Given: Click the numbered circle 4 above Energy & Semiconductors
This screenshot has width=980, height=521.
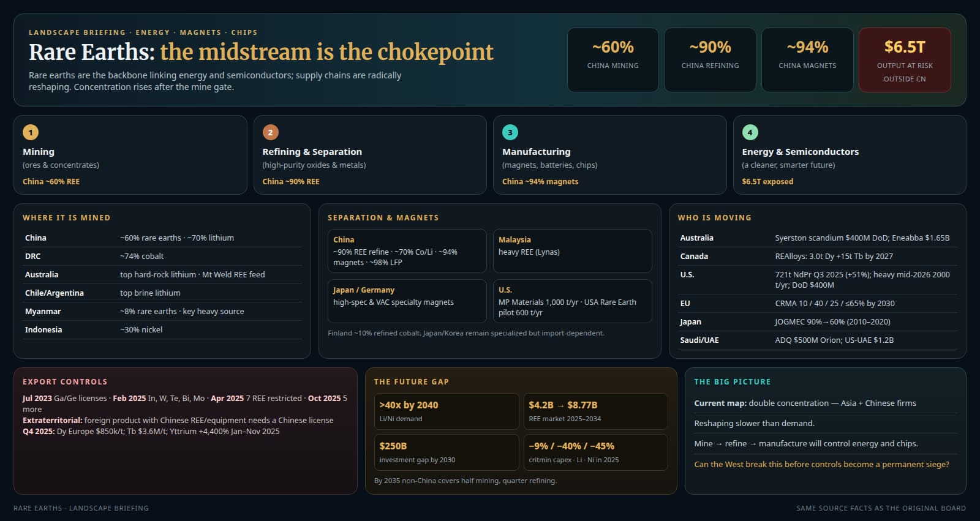Looking at the screenshot, I should pos(750,132).
